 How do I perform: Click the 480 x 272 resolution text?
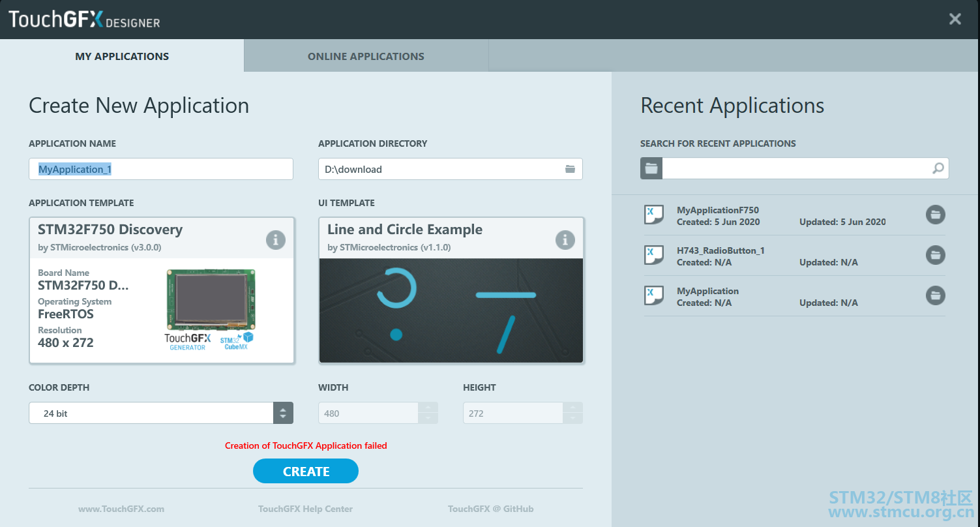[66, 342]
